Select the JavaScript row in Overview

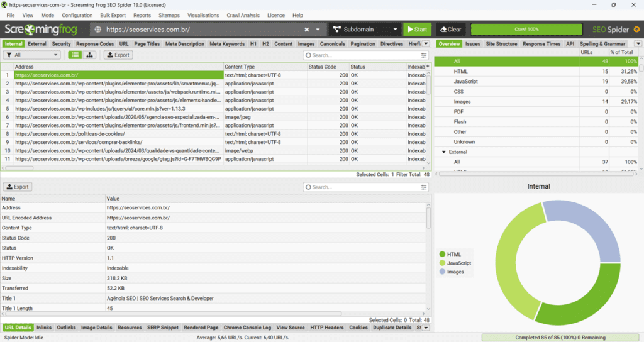click(536, 81)
